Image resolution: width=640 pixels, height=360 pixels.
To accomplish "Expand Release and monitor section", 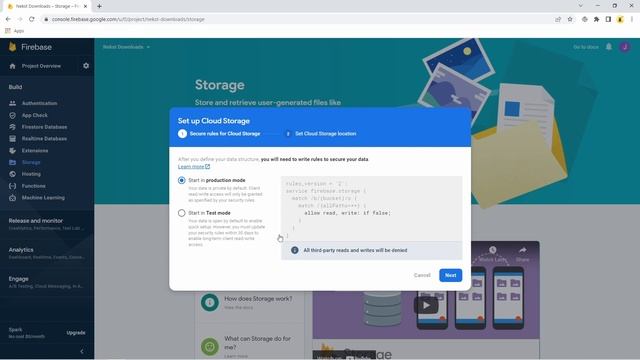I will (47, 224).
